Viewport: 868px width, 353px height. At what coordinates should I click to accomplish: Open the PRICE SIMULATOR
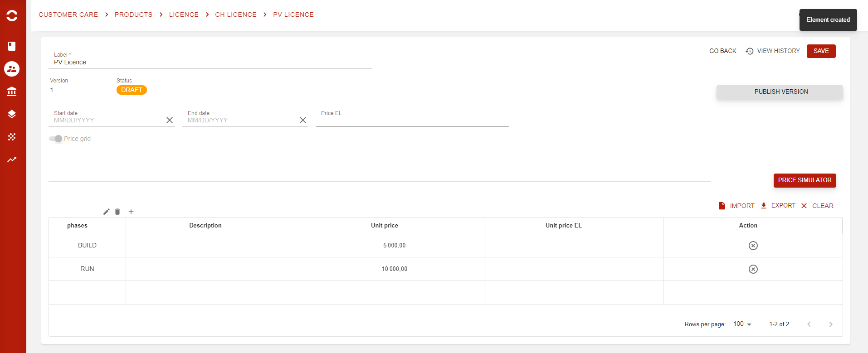(x=805, y=180)
